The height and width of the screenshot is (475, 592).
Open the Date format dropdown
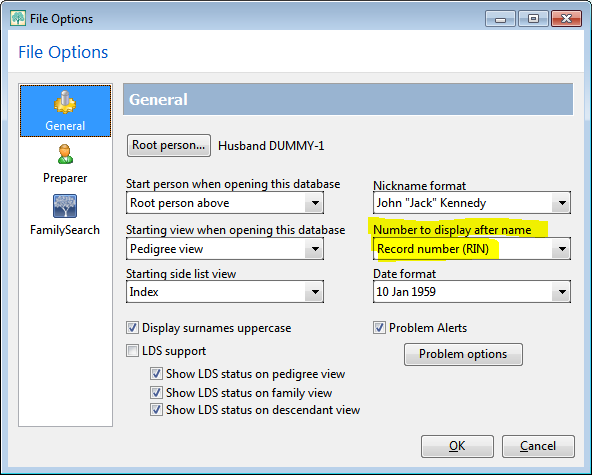472,291
